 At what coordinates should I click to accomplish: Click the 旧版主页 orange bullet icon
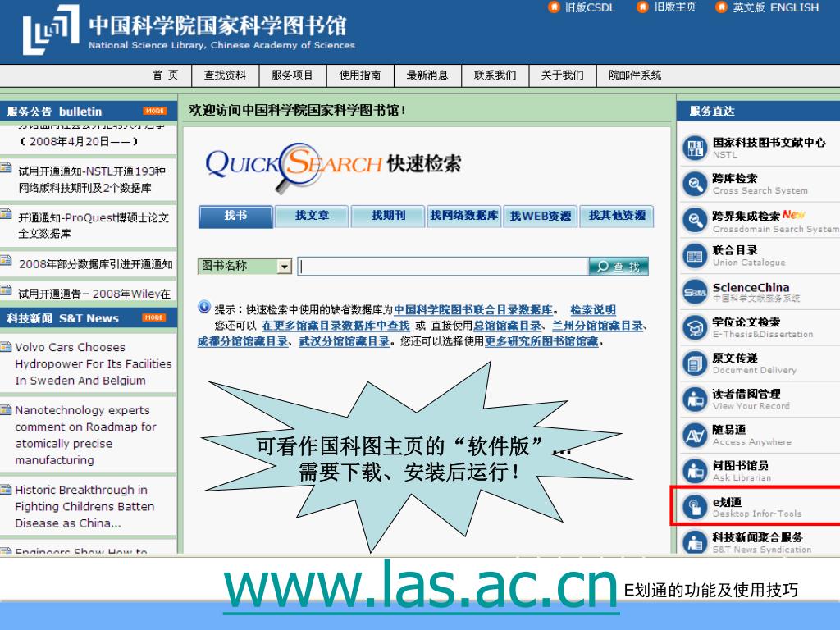point(641,7)
